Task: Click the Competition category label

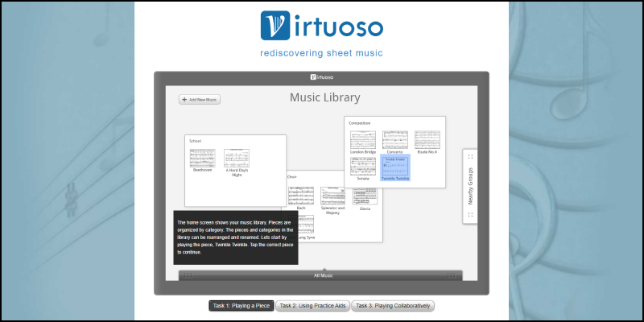Action: coord(359,123)
